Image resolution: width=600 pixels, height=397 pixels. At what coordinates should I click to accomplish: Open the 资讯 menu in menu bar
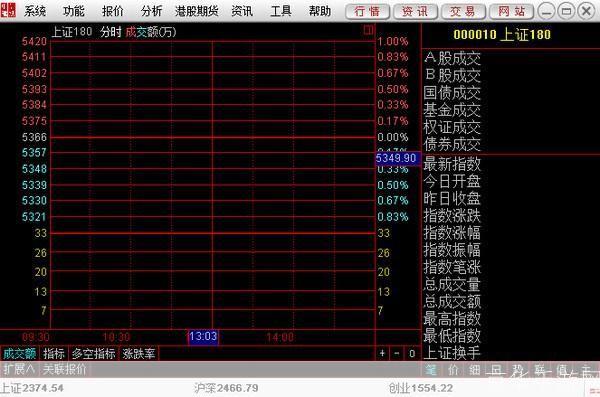coord(242,11)
